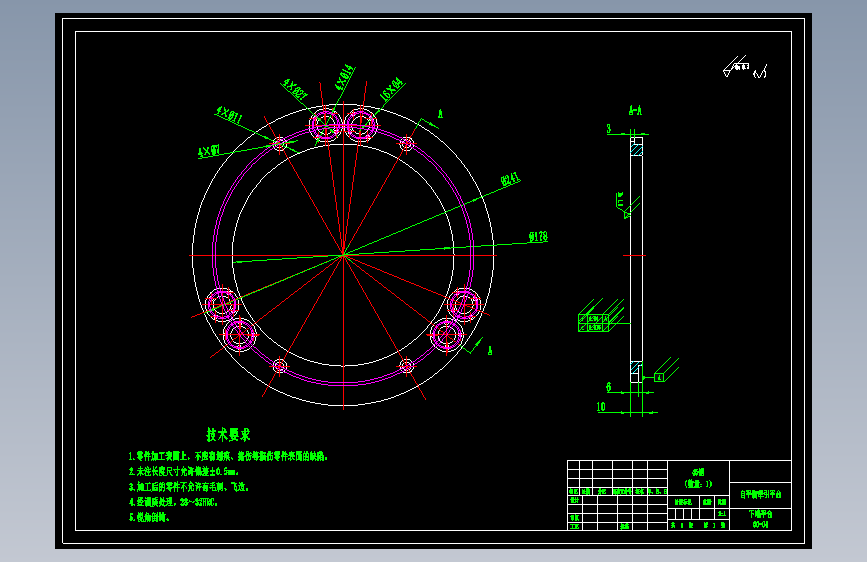Click technical requirement note line 3
The width and height of the screenshot is (867, 562).
pos(189,487)
